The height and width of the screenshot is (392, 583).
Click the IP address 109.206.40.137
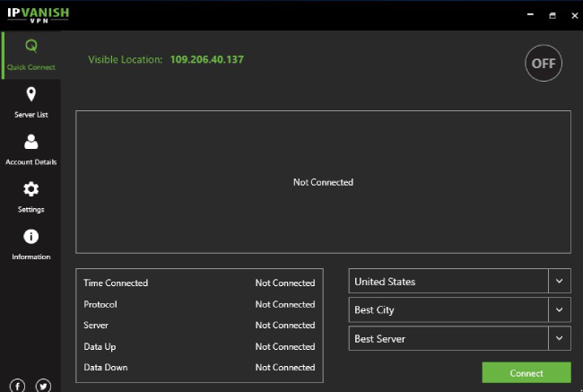[x=207, y=59]
